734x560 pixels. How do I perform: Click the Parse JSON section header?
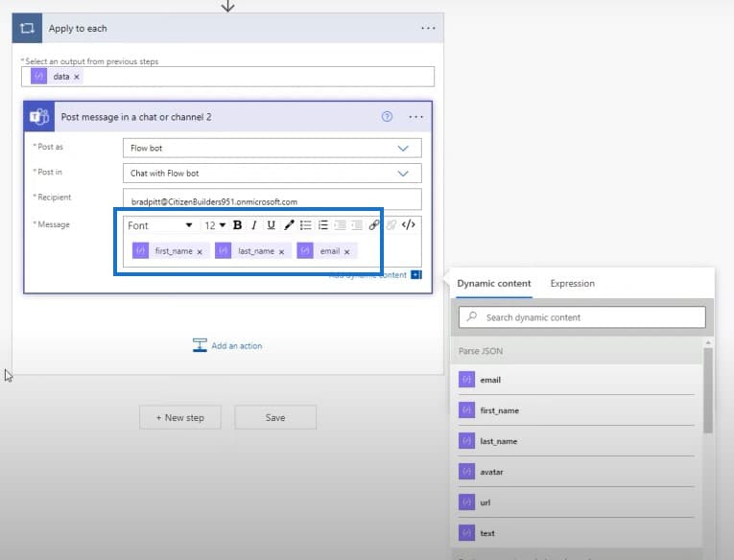[577, 351]
